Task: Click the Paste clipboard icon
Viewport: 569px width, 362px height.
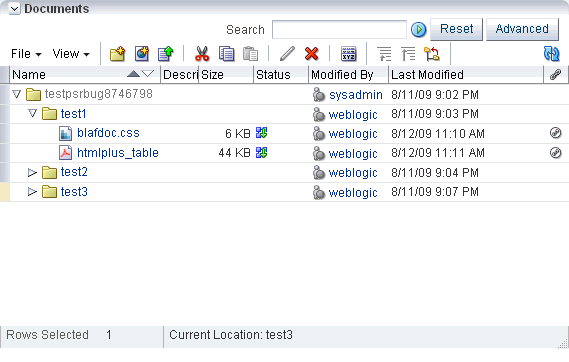Action: tap(250, 54)
